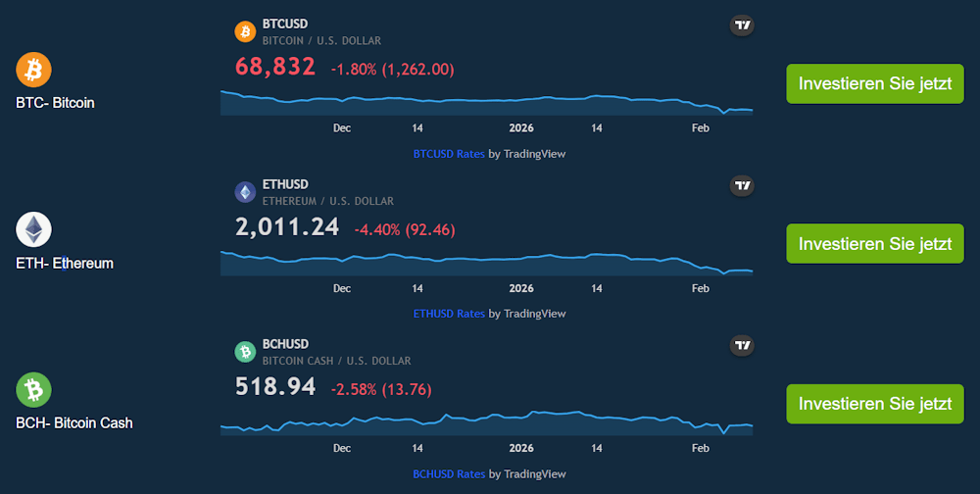
Task: Open the BTCUSD Rates link
Action: tap(449, 154)
